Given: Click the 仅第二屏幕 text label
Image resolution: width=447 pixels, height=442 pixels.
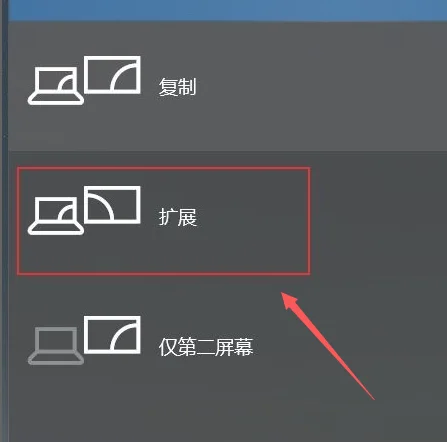Looking at the screenshot, I should tap(206, 347).
